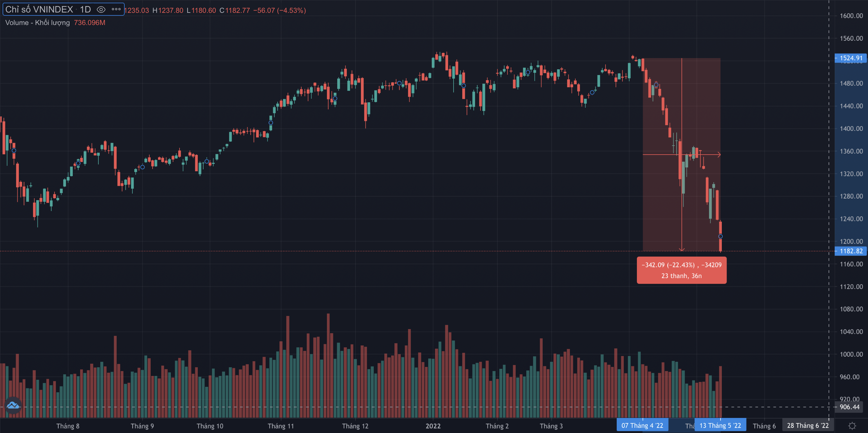868x433 pixels.
Task: Click the circle marker inside the red measurement box
Action: tap(656, 85)
